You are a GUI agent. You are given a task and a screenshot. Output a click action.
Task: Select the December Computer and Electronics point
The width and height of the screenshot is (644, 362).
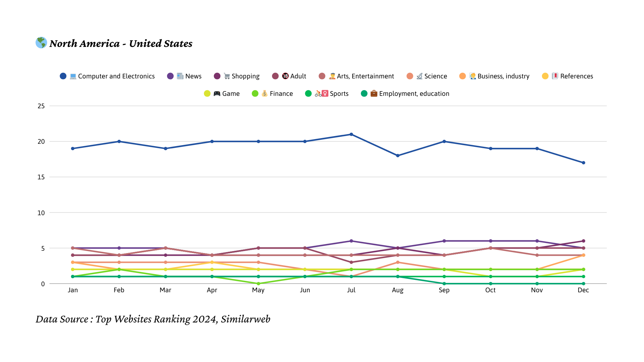[x=583, y=163]
